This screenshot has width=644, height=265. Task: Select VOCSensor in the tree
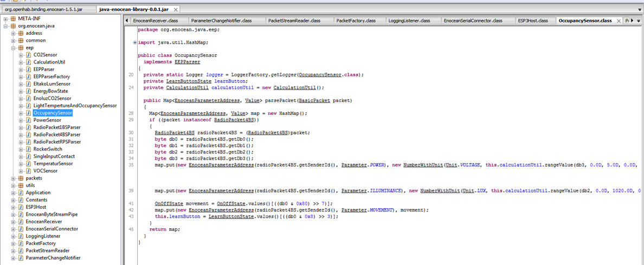[46, 171]
